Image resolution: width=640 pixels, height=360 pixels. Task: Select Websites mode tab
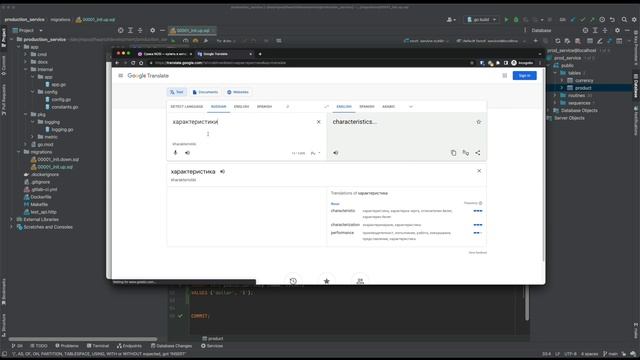[x=238, y=92]
